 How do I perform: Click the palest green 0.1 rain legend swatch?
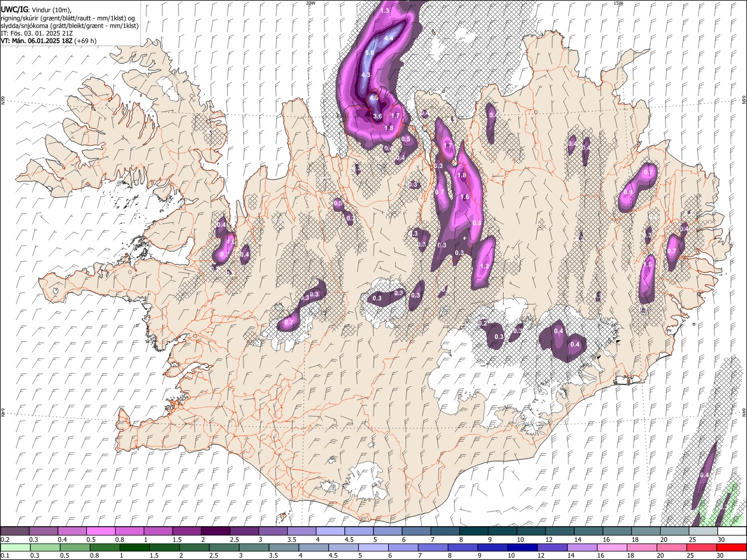[15, 547]
